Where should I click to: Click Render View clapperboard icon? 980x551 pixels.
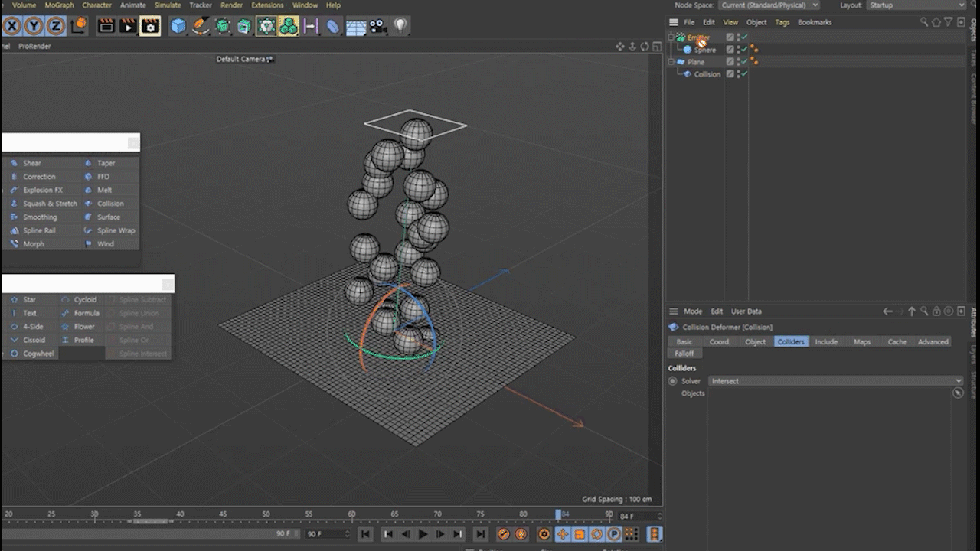tap(106, 27)
